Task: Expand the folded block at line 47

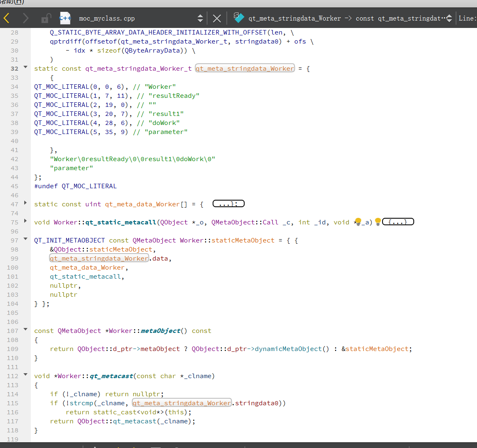Action: (x=25, y=203)
